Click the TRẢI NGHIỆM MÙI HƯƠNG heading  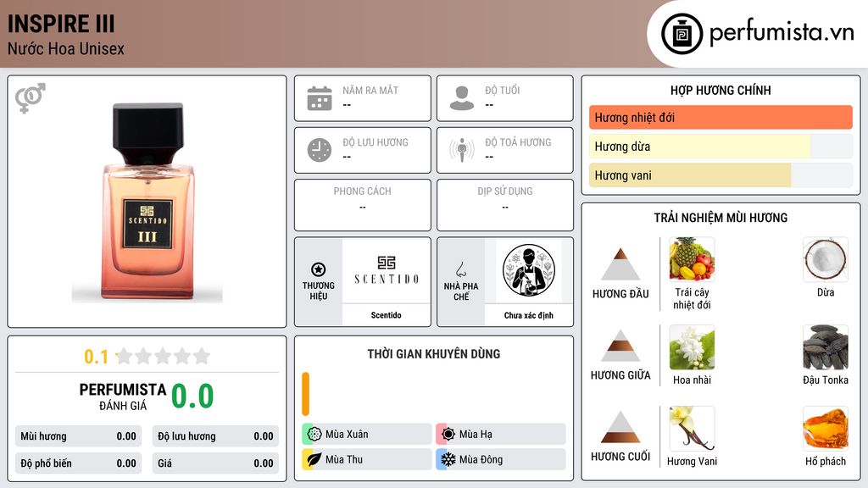pyautogui.click(x=721, y=218)
